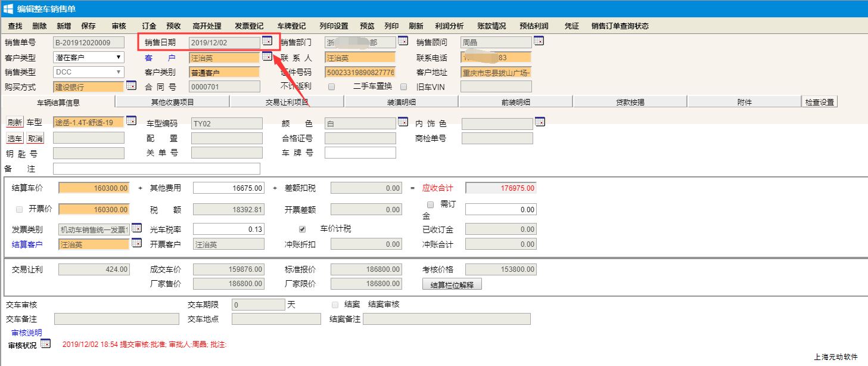Open the 发票类别 selector icon

[136, 228]
